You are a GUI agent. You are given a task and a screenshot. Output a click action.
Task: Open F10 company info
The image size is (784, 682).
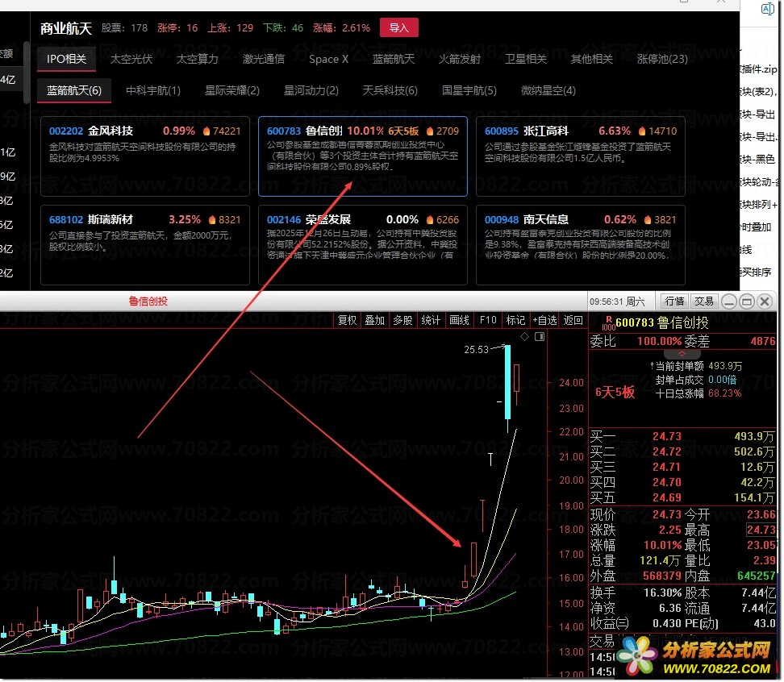tap(487, 320)
